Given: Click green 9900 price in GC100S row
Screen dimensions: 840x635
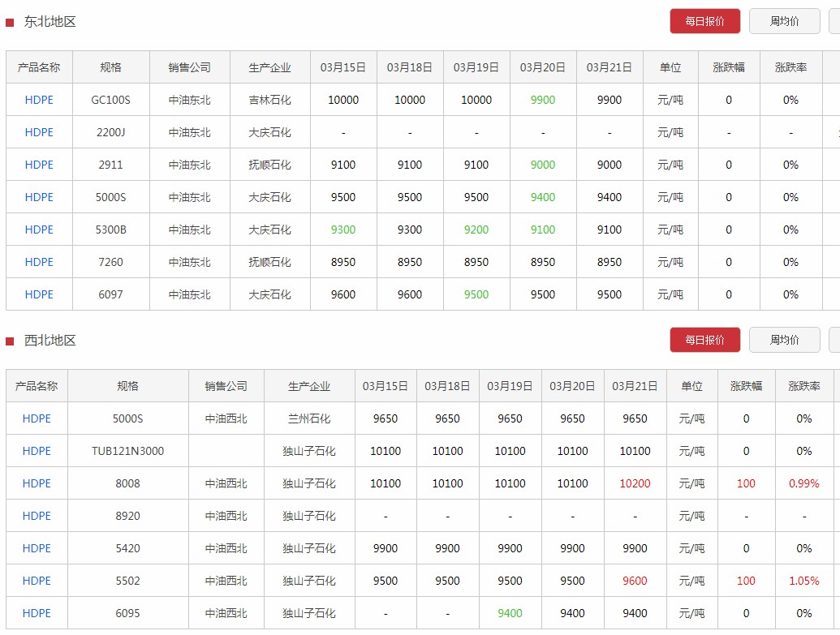Looking at the screenshot, I should coord(542,100).
